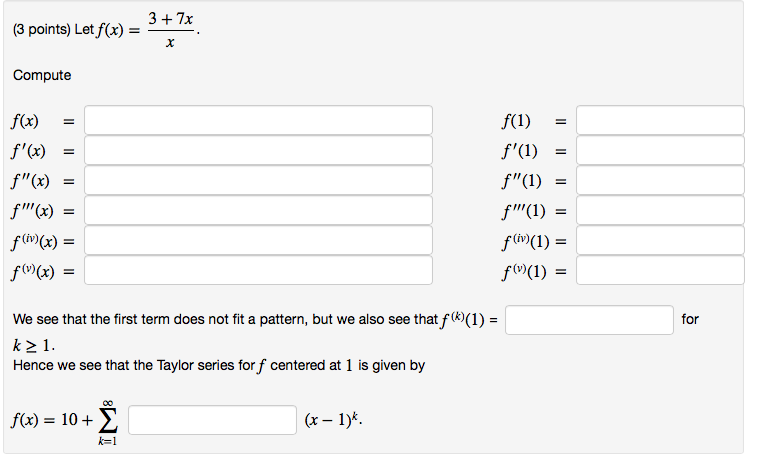Click the f'''(1) answer input field
The height and width of the screenshot is (463, 759).
[x=659, y=211]
